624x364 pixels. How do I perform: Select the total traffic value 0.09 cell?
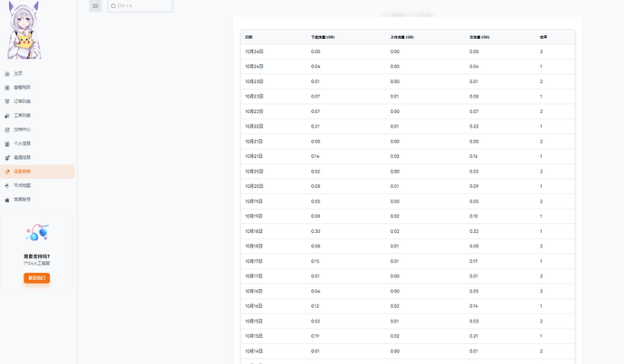(474, 186)
